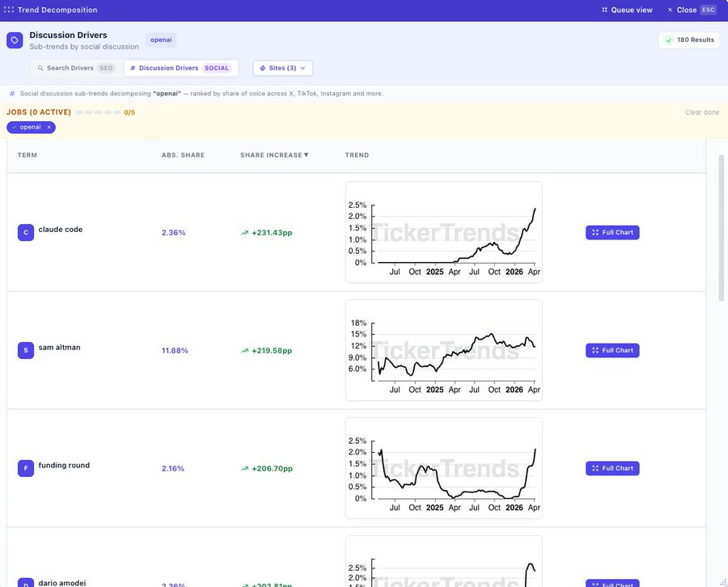Click the trending-up arrow beside +231.43pp
This screenshot has width=728, height=587.
click(x=244, y=233)
